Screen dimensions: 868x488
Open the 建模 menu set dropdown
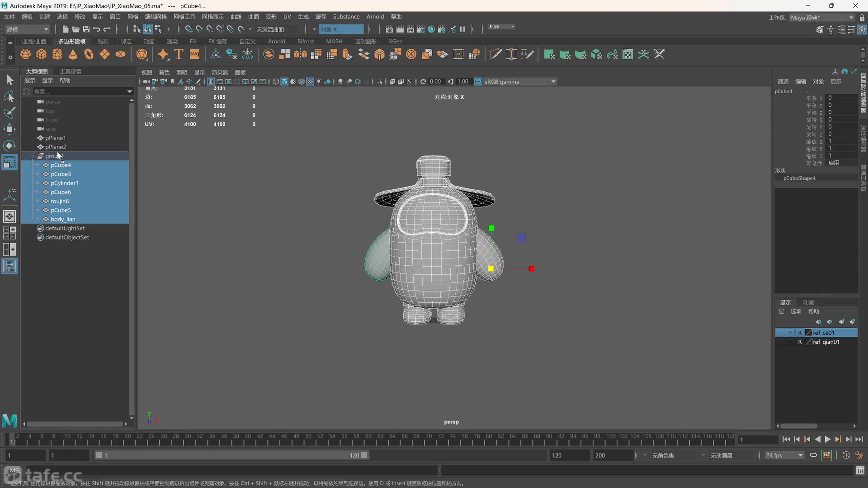point(27,29)
